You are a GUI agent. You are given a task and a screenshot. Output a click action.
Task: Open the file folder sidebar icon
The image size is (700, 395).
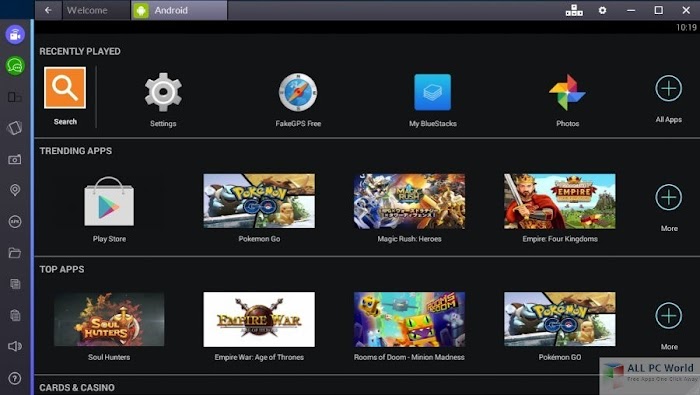pos(15,253)
